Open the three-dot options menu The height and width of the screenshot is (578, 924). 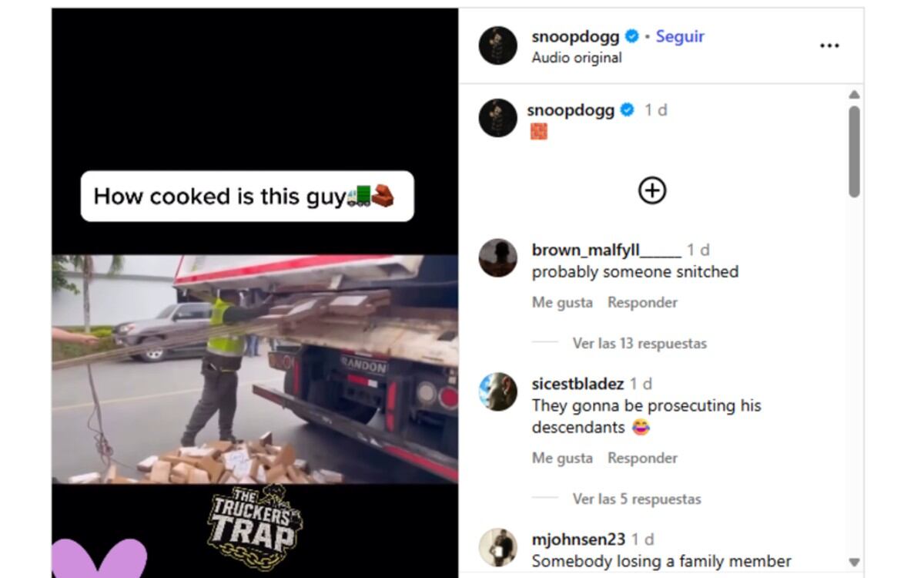(829, 45)
